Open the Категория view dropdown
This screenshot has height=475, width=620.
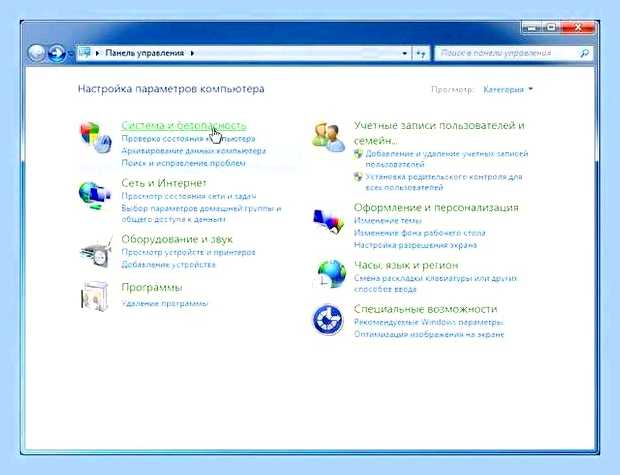coord(508,89)
